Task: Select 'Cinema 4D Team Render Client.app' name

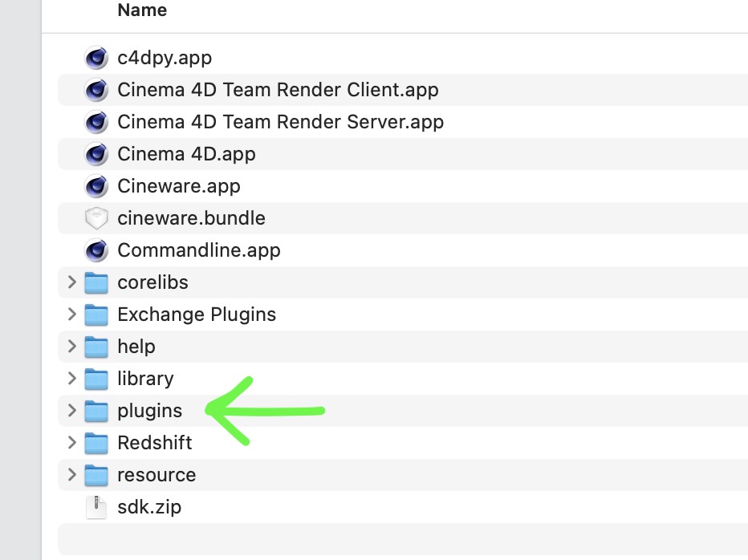Action: pos(278,90)
